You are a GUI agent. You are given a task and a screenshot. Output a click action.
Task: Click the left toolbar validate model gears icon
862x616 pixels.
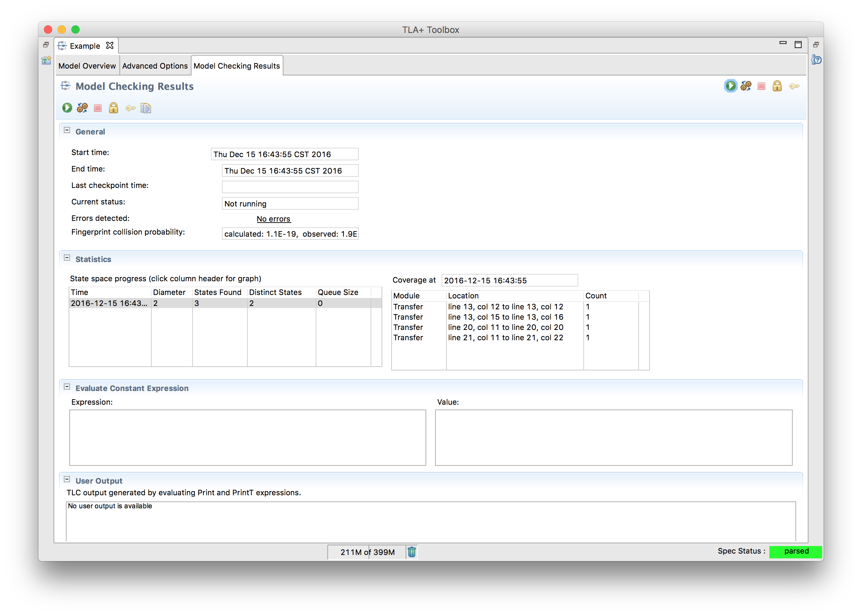(82, 108)
